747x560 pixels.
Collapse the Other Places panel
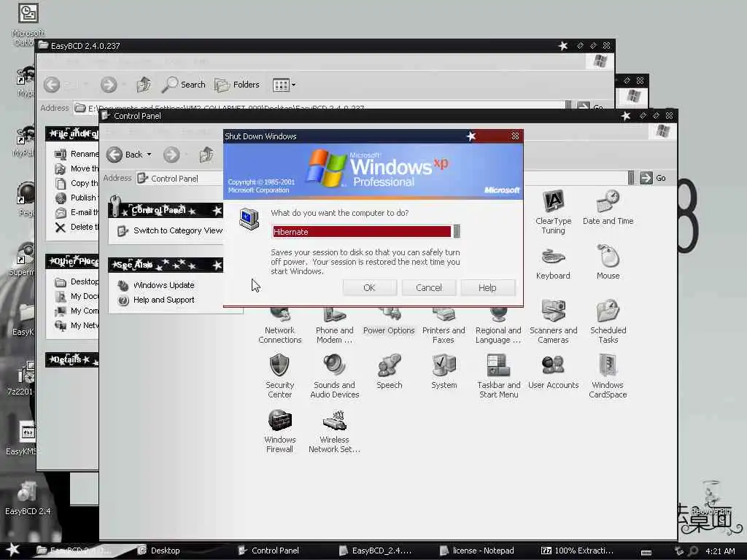[72, 261]
